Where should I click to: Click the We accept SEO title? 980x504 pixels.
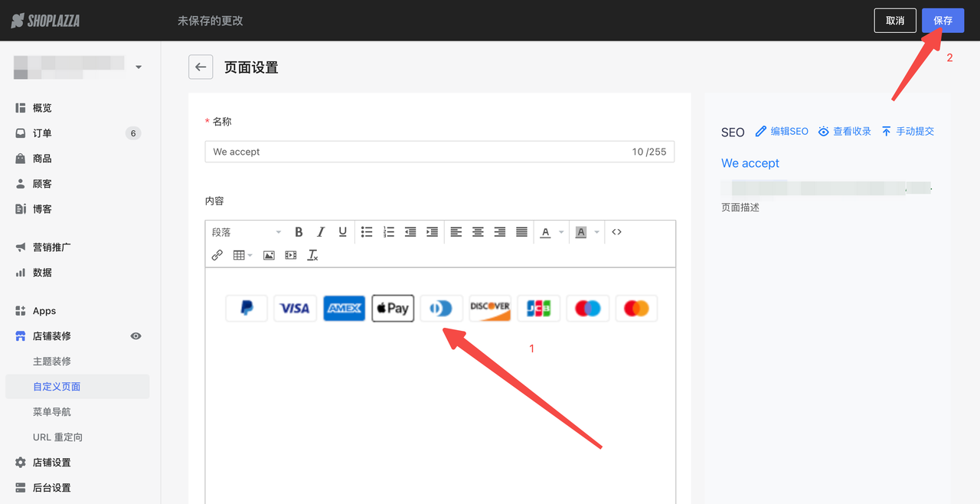(750, 163)
